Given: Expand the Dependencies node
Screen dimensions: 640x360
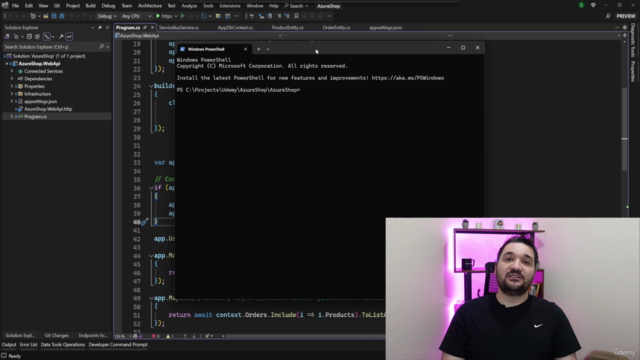Looking at the screenshot, I should pyautogui.click(x=12, y=79).
